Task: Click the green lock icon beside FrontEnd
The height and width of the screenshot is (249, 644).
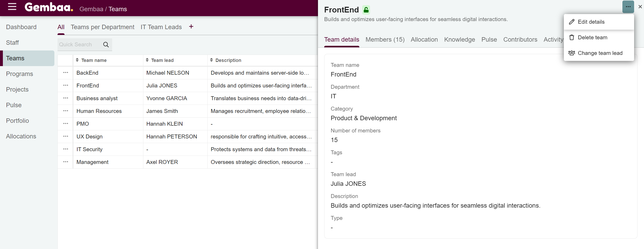Action: pyautogui.click(x=366, y=10)
